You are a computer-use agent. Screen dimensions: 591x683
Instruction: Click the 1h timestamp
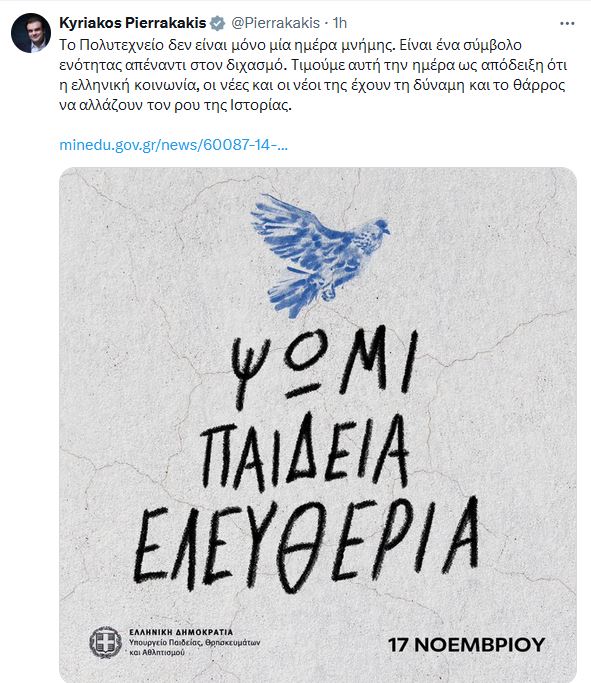point(340,23)
